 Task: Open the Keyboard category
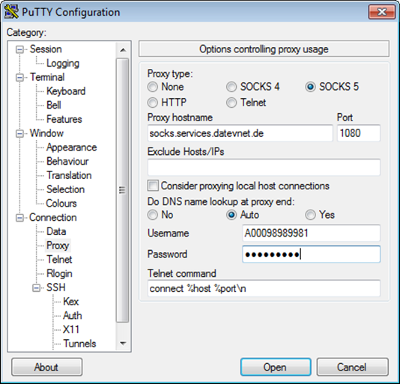pos(66,91)
